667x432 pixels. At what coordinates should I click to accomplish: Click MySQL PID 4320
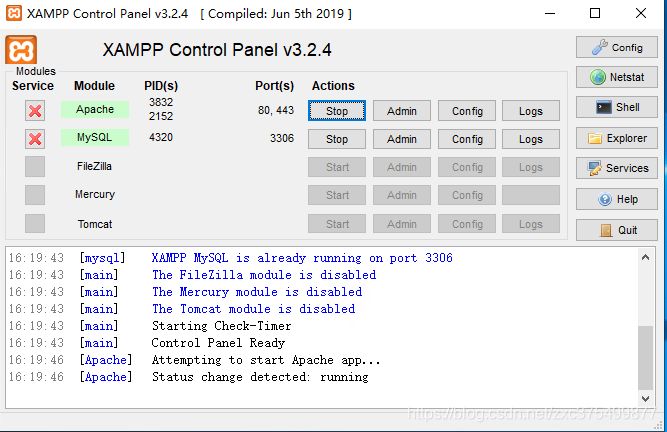(161, 137)
